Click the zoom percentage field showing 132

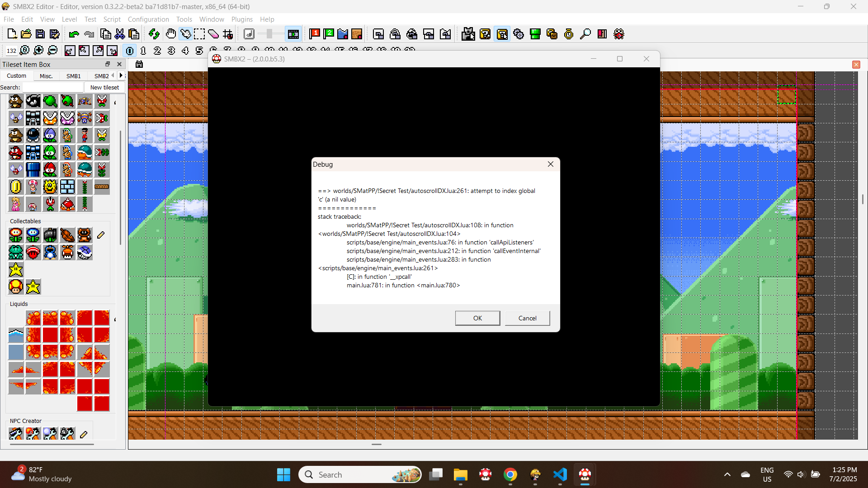12,51
